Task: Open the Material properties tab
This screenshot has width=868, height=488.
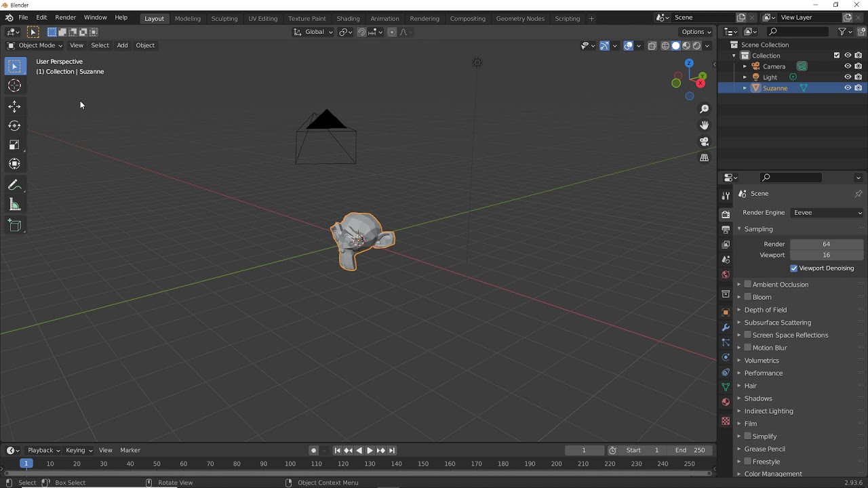Action: click(x=726, y=402)
